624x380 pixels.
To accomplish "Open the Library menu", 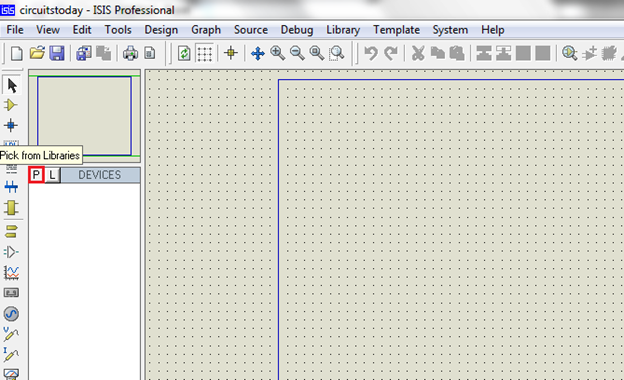I will [x=343, y=30].
